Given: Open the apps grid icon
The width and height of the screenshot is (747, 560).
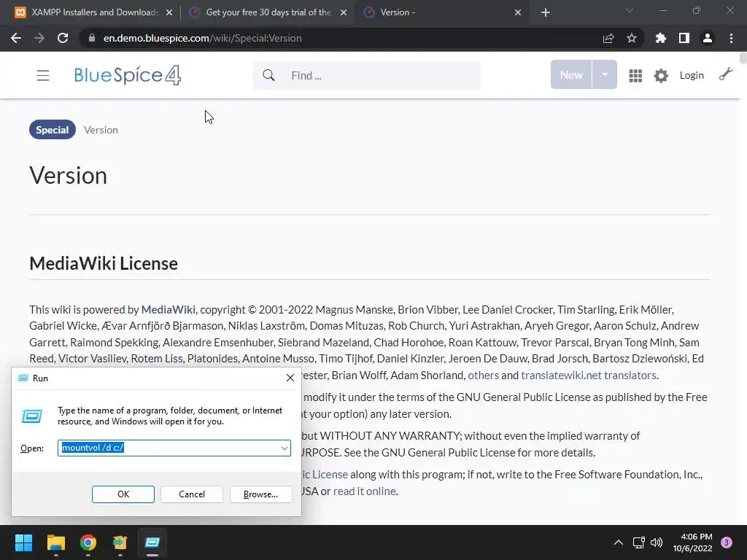Looking at the screenshot, I should pos(635,75).
